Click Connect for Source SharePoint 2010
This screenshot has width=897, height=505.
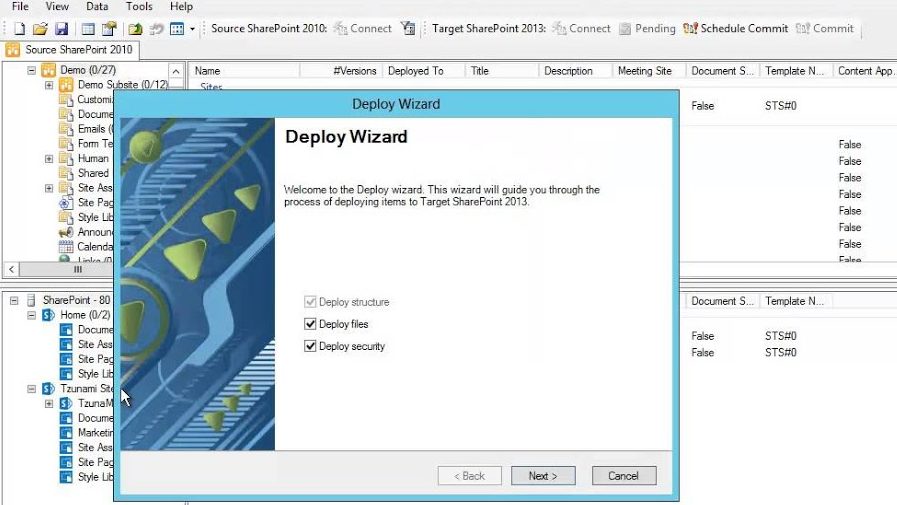pyautogui.click(x=363, y=28)
